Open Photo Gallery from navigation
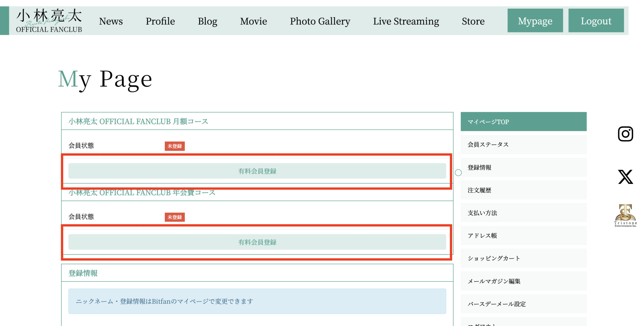 coord(320,21)
